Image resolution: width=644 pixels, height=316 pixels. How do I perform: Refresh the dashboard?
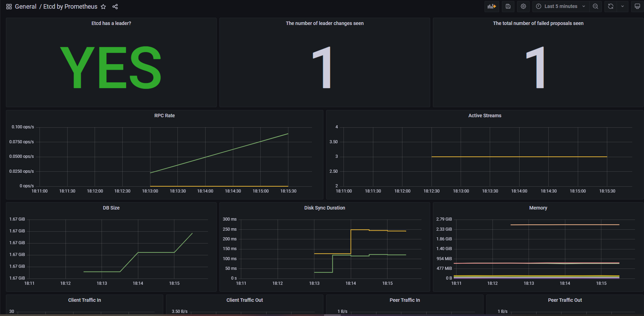click(611, 6)
